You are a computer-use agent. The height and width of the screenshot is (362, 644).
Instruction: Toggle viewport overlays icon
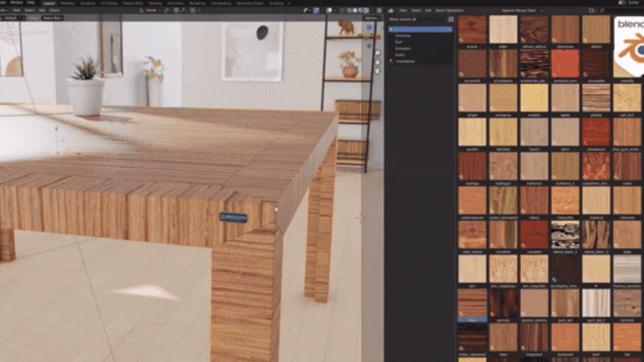(x=329, y=10)
